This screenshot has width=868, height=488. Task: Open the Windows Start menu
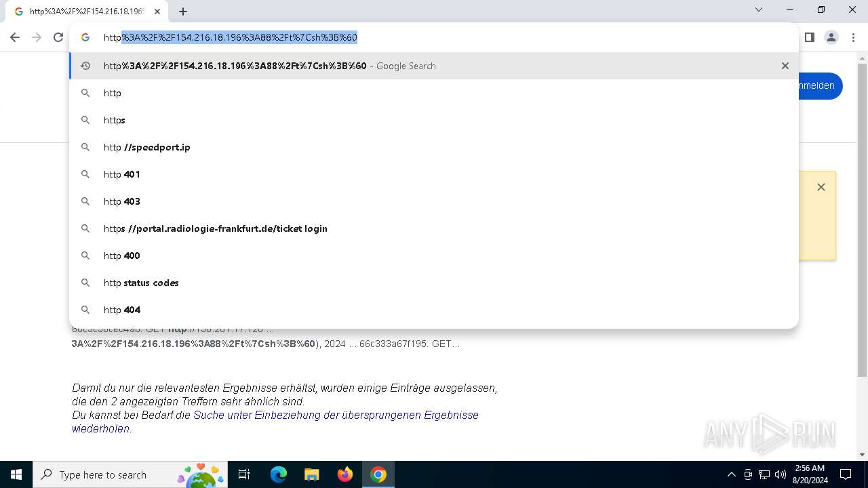16,474
